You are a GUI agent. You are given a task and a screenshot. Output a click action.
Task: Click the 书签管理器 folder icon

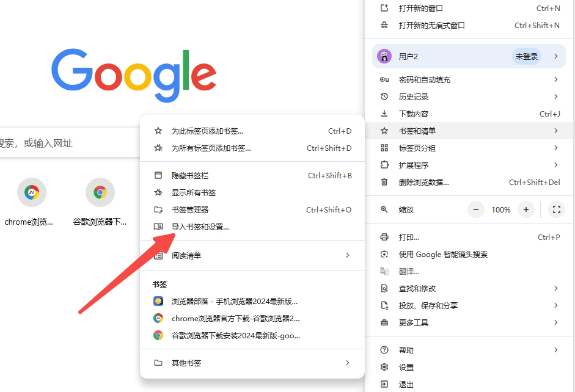click(x=158, y=209)
